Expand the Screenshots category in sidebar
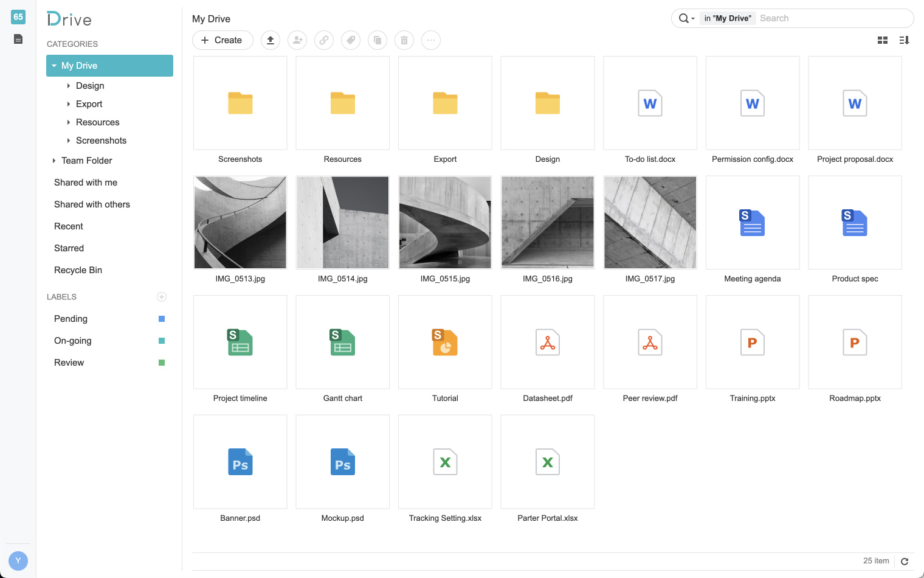 pos(68,140)
